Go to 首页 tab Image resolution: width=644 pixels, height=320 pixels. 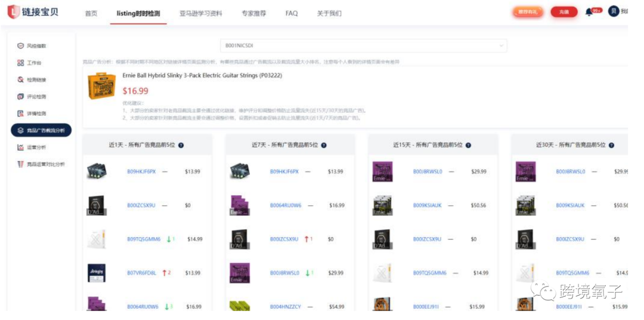tap(91, 14)
